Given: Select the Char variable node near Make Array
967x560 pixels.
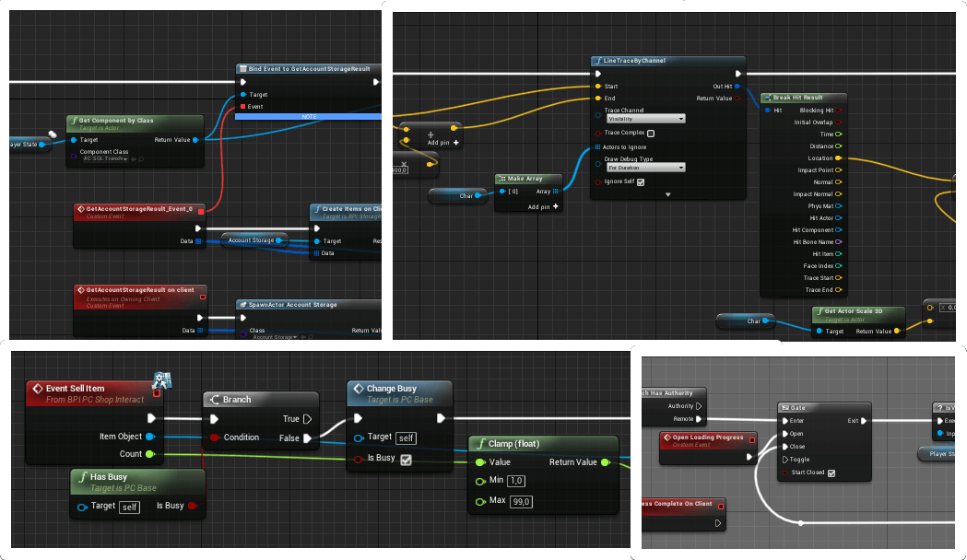Looking at the screenshot, I should (456, 196).
